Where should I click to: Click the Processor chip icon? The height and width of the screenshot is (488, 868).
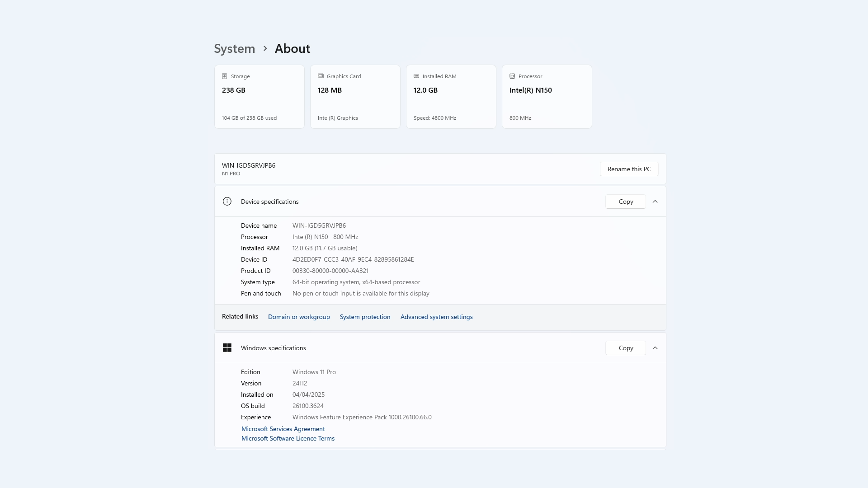[512, 76]
